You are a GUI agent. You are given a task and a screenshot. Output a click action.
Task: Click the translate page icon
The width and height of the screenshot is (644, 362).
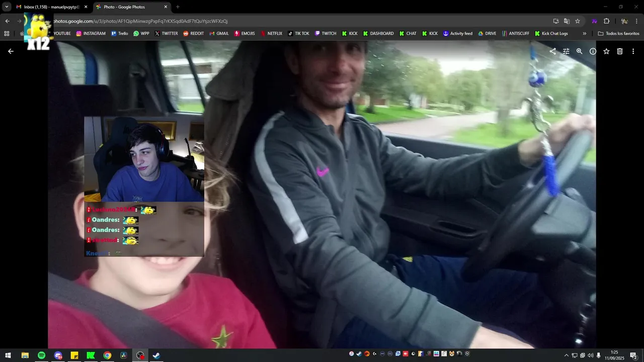[x=567, y=21]
